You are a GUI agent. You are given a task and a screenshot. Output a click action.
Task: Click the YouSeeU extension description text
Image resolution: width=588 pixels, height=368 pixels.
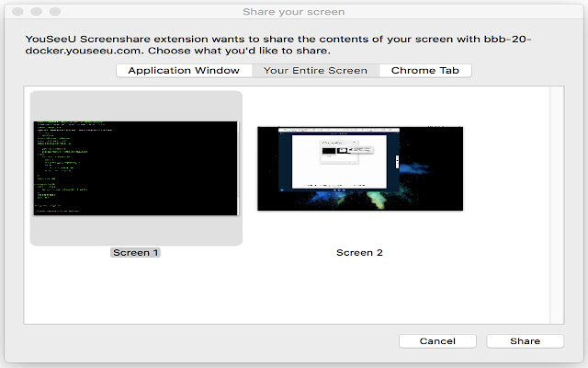[x=278, y=45]
